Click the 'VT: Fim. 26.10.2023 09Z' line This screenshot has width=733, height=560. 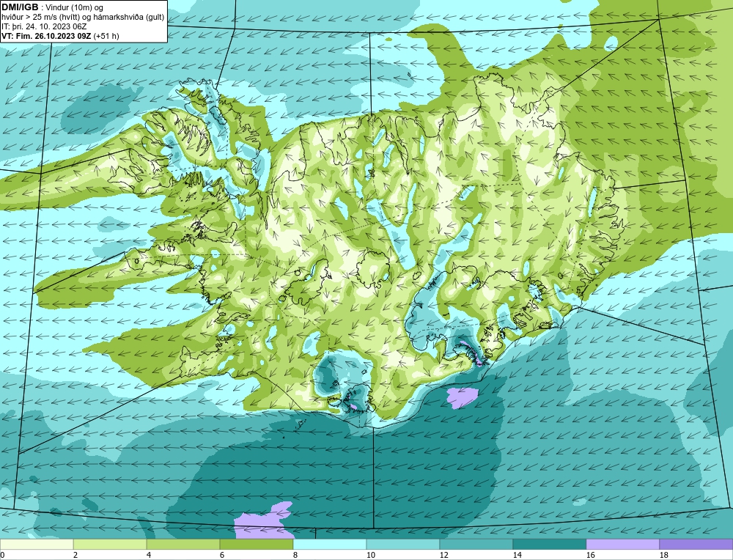point(46,36)
